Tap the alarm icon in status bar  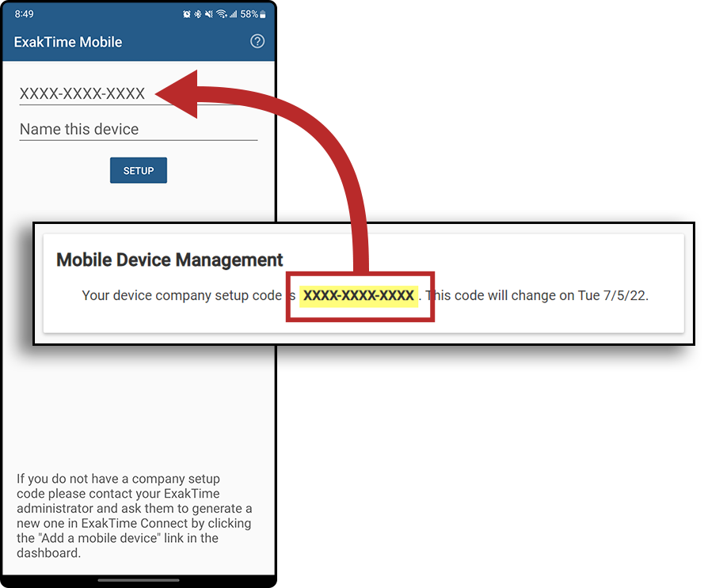186,14
